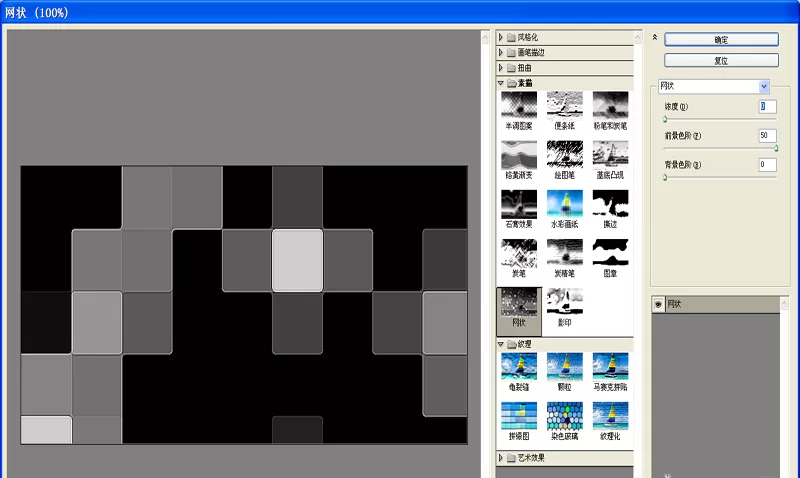
Task: Focus the 背景色阶 value field
Action: pos(767,165)
